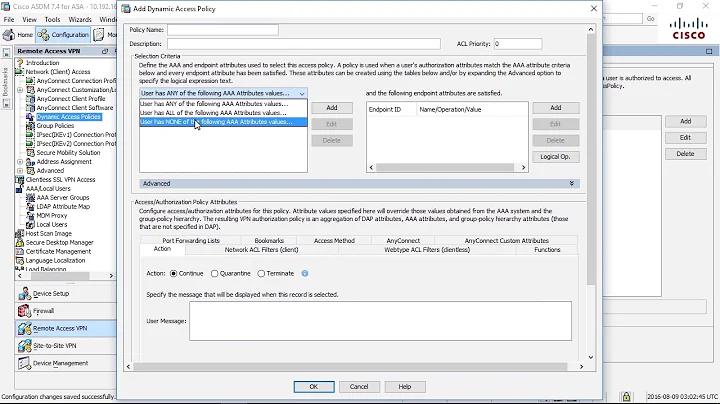Add an AAA attribute
Viewport: 720px width, 404px height.
pyautogui.click(x=332, y=108)
